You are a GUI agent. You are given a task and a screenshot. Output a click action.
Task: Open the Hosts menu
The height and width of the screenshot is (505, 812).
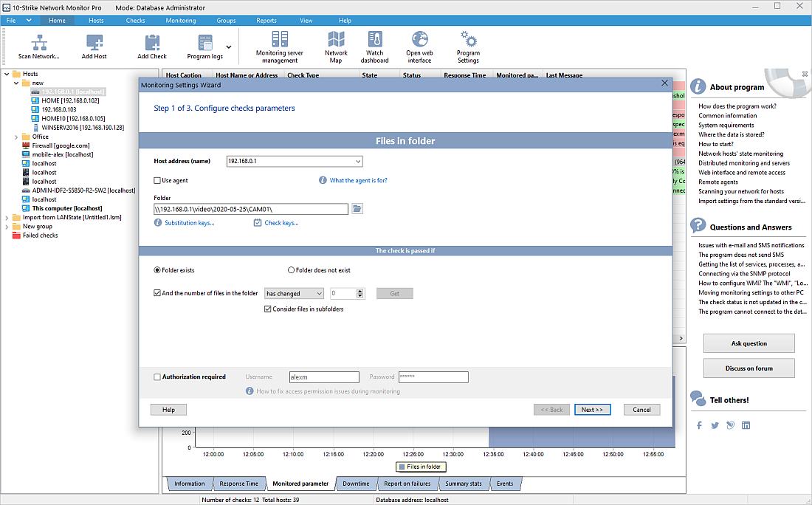96,20
